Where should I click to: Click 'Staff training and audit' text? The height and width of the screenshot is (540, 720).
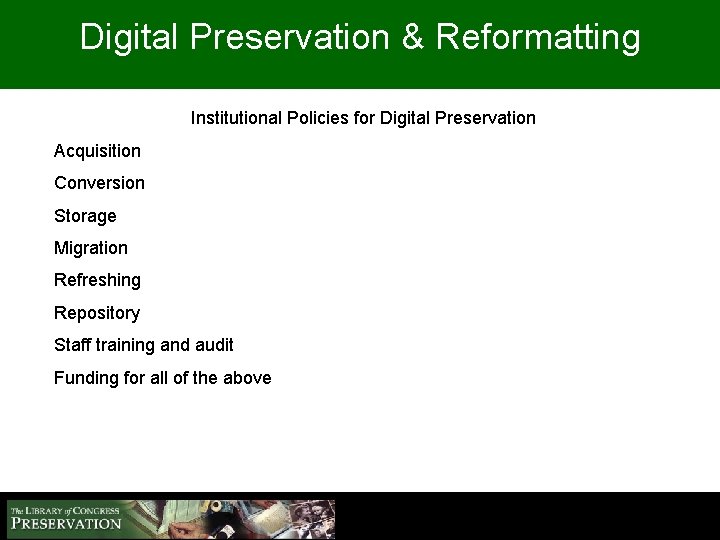click(x=144, y=345)
